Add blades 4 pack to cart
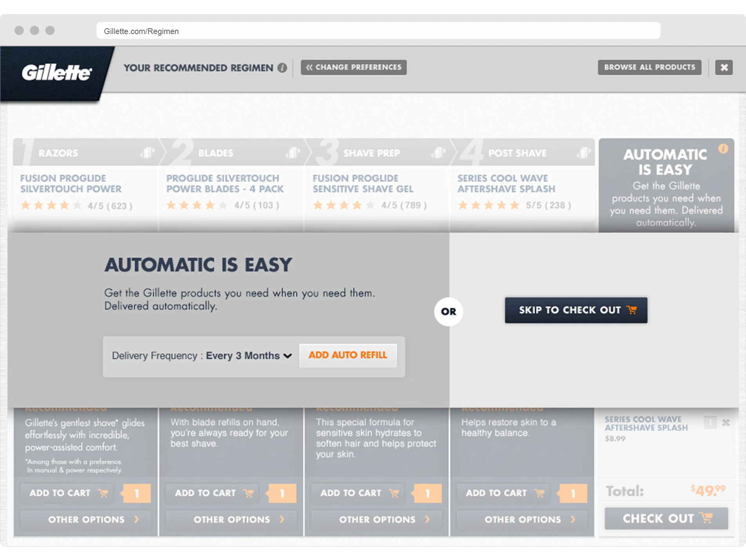 click(x=213, y=493)
